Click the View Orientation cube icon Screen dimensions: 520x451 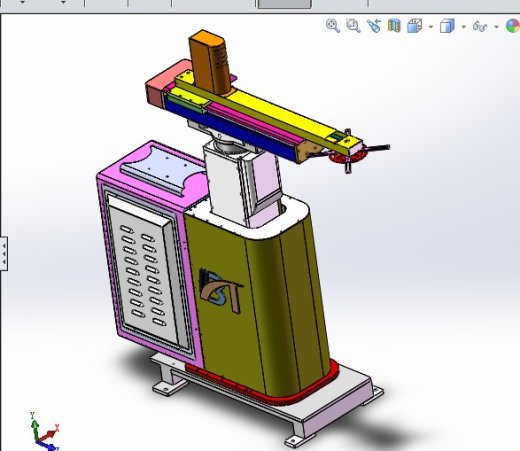pyautogui.click(x=414, y=26)
